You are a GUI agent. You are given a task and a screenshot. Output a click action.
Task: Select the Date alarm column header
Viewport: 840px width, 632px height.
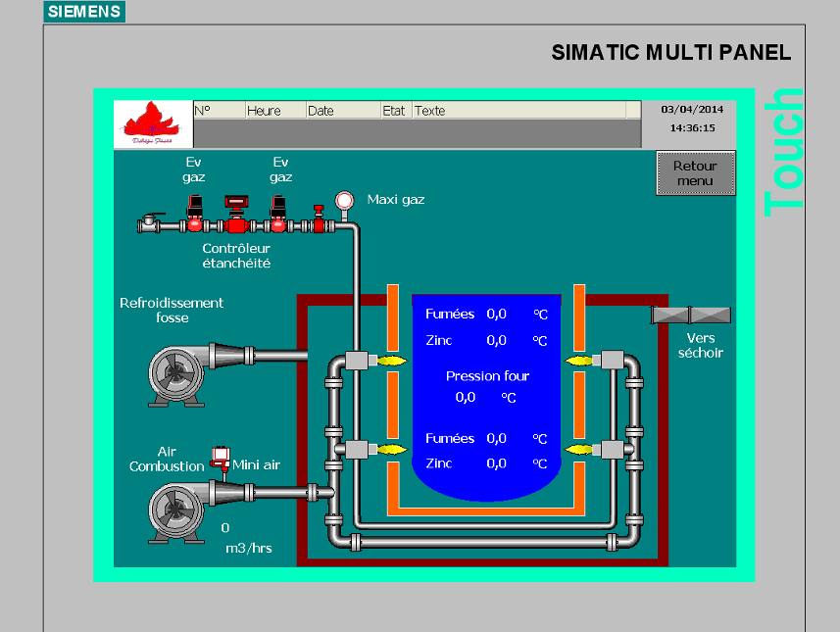[343, 111]
